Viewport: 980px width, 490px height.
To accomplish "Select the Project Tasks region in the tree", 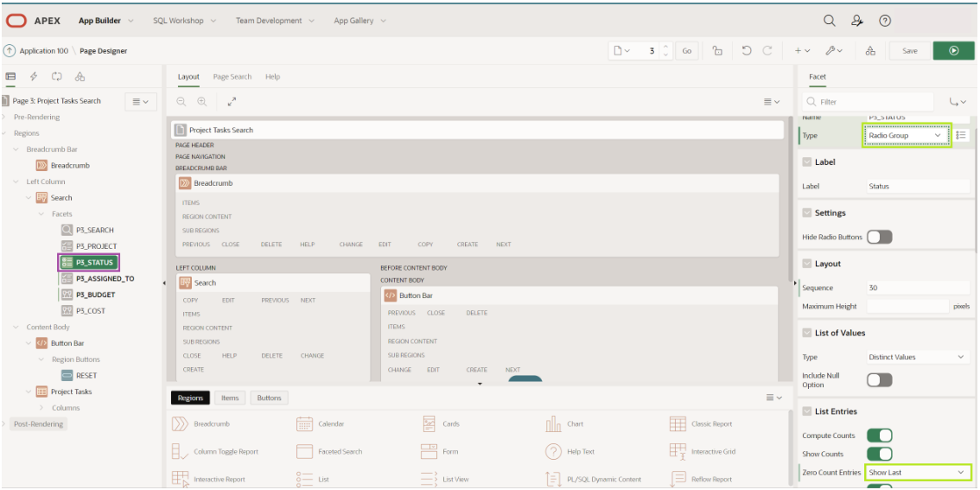I will (x=71, y=391).
